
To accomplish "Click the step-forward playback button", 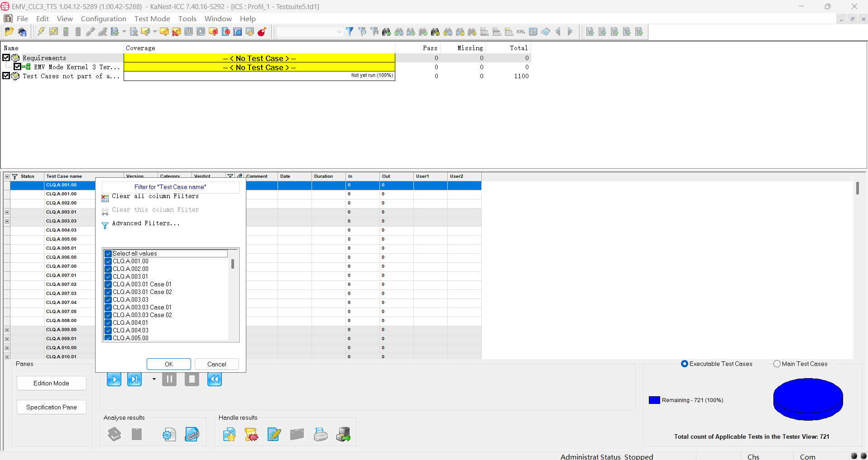I will point(134,379).
